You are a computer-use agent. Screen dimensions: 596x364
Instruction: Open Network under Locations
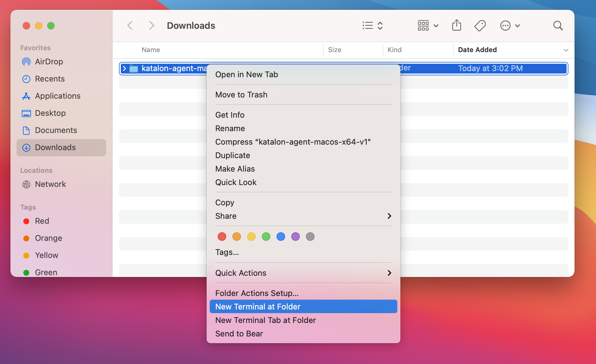[x=50, y=184]
